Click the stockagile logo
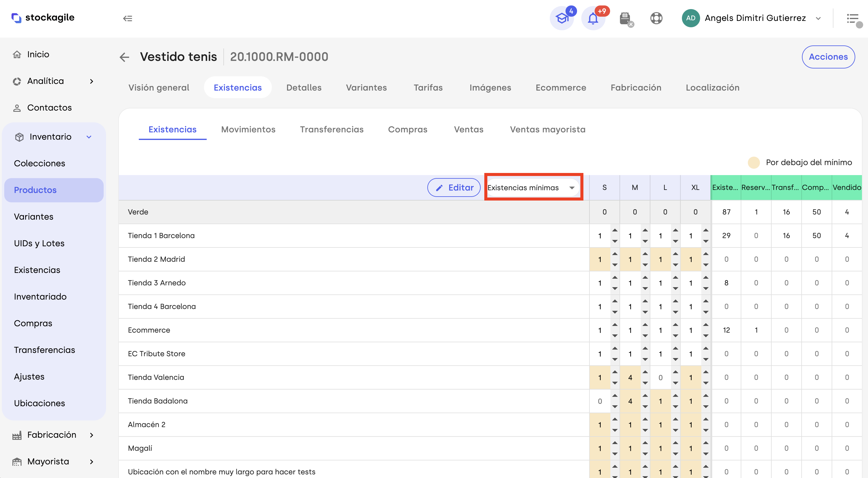 [43, 18]
